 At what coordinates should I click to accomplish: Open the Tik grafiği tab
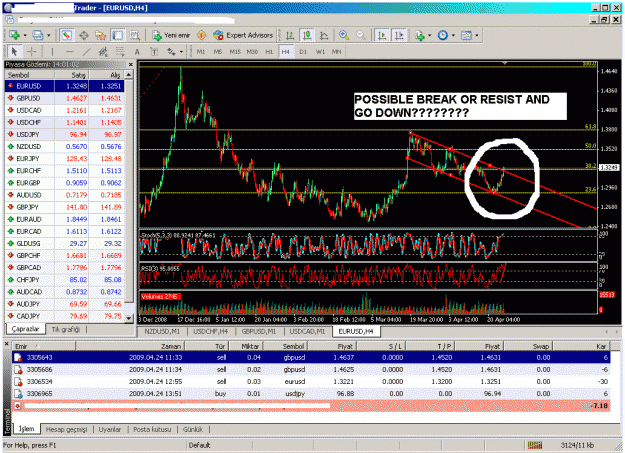tap(65, 329)
